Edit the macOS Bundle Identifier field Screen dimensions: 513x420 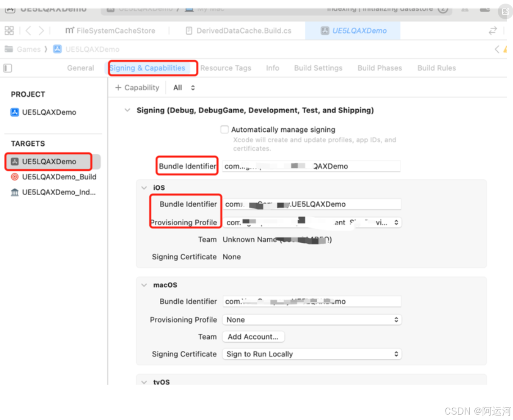[312, 301]
